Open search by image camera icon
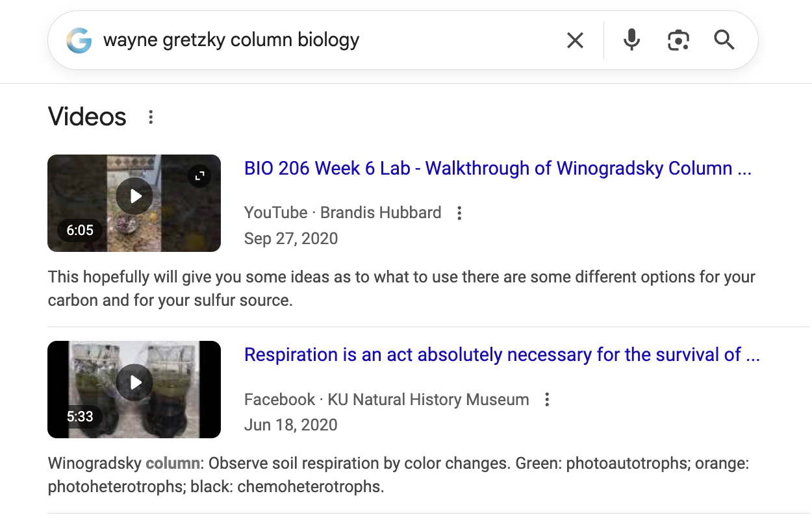Image resolution: width=812 pixels, height=522 pixels. coord(678,41)
